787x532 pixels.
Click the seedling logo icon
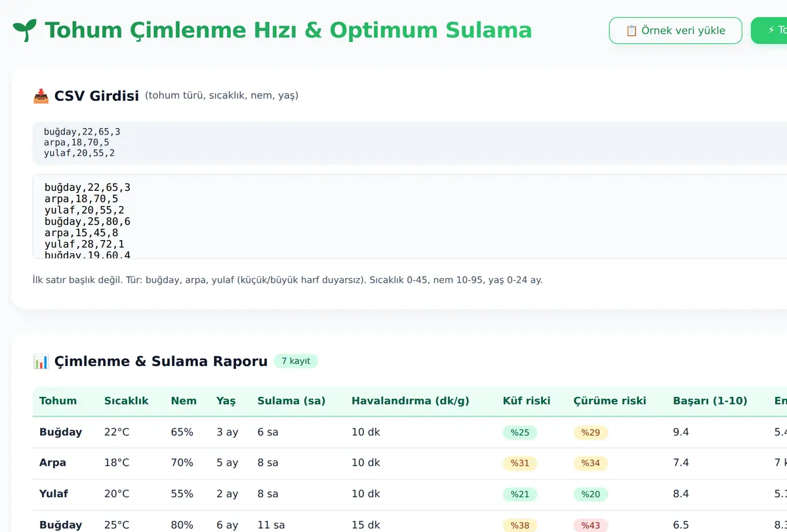pos(25,31)
